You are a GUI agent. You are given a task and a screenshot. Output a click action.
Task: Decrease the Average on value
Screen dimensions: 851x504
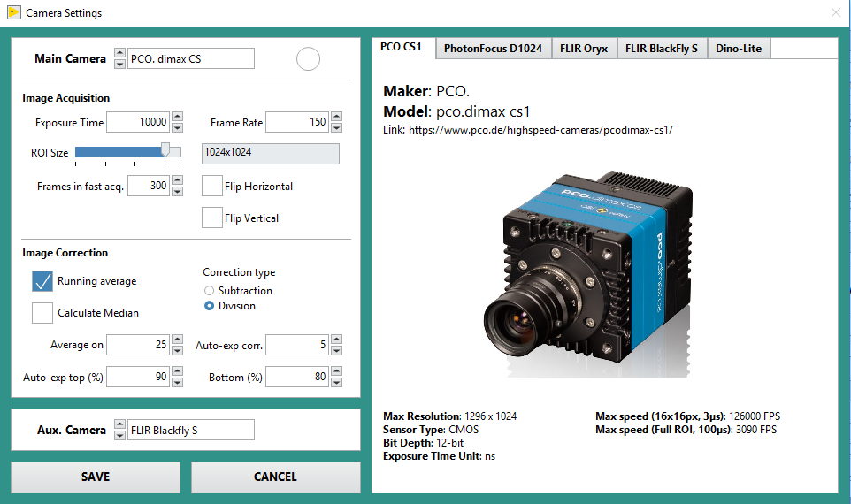pyautogui.click(x=177, y=350)
